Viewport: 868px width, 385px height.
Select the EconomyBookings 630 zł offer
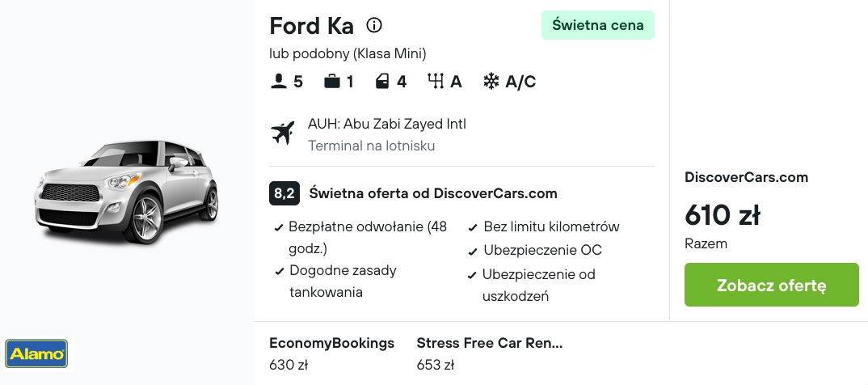(331, 353)
